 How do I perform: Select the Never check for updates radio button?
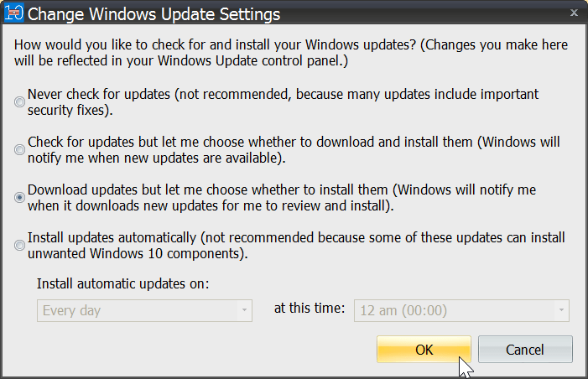[x=19, y=102]
